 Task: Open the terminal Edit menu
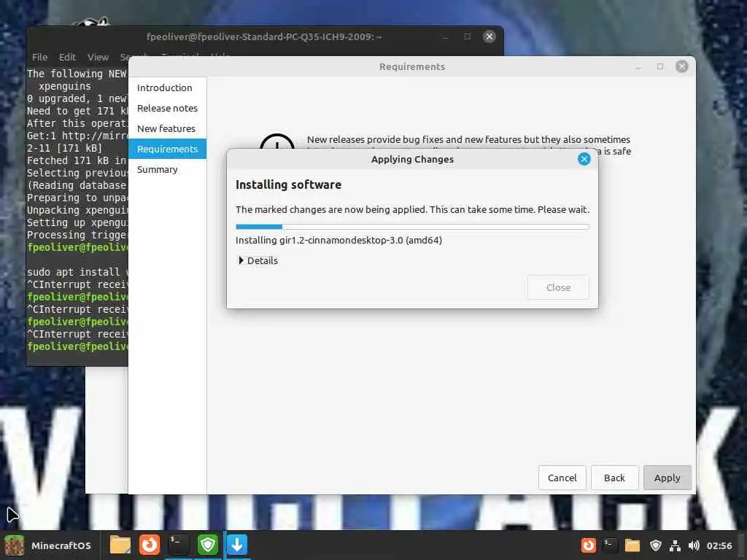pyautogui.click(x=67, y=57)
